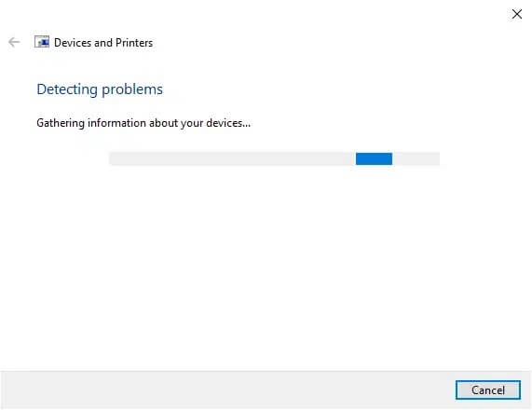
Task: Click the word Printers in the title
Action: click(x=134, y=43)
